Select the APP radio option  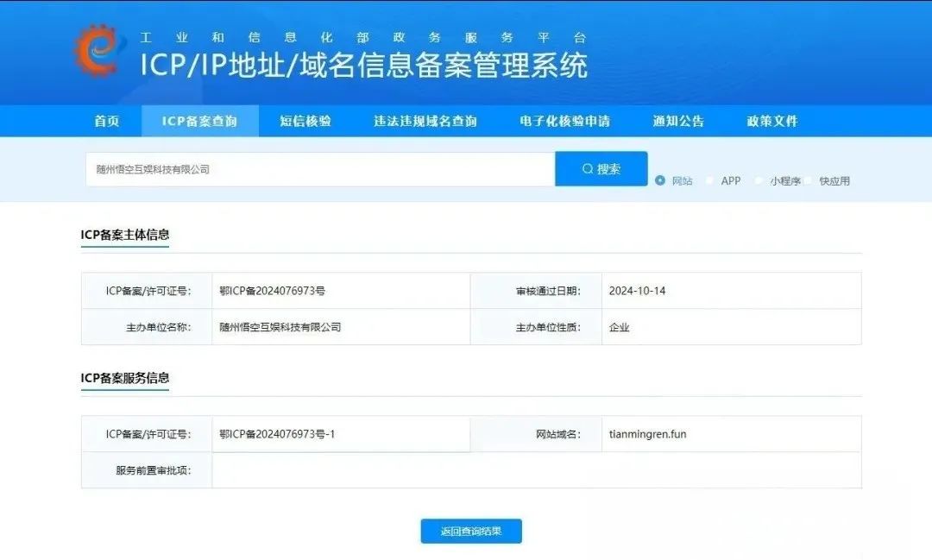[710, 180]
